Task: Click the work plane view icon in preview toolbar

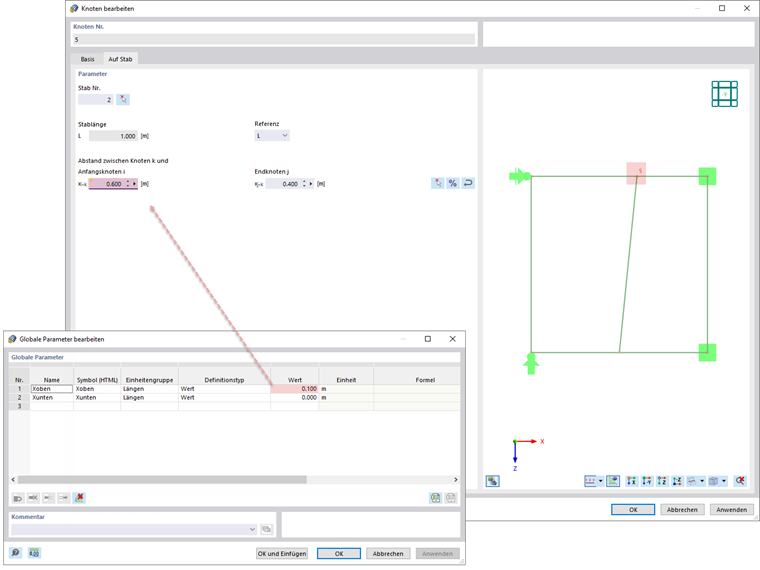Action: 692,481
